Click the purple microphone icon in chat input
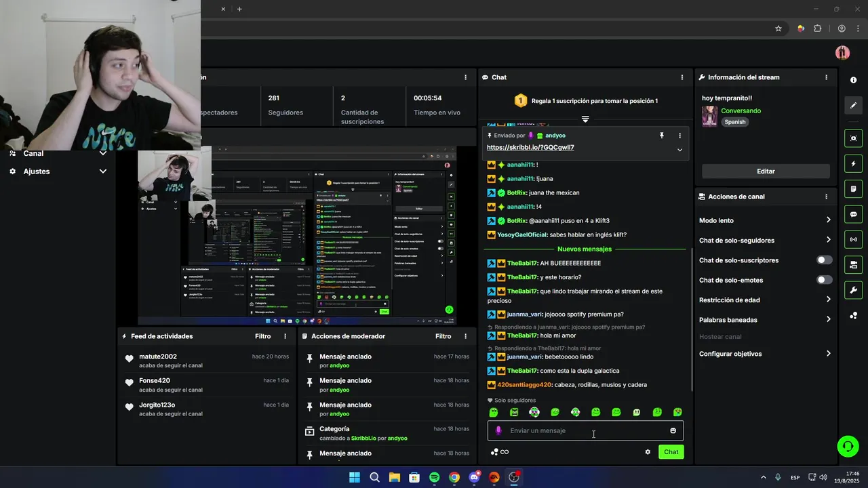Viewport: 868px width, 488px height. coord(498,430)
